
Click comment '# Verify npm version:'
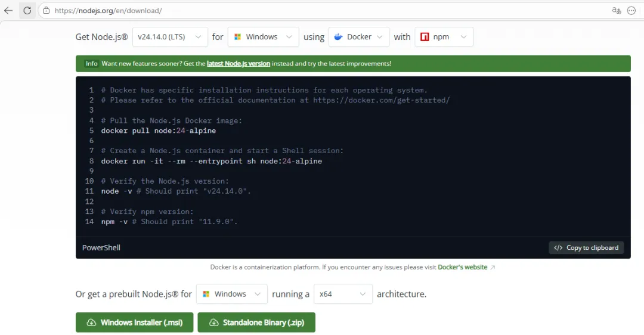coord(147,212)
